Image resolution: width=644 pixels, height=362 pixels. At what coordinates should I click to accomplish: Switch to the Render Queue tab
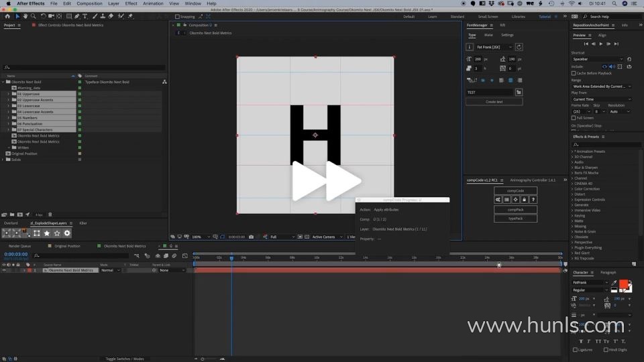[19, 246]
